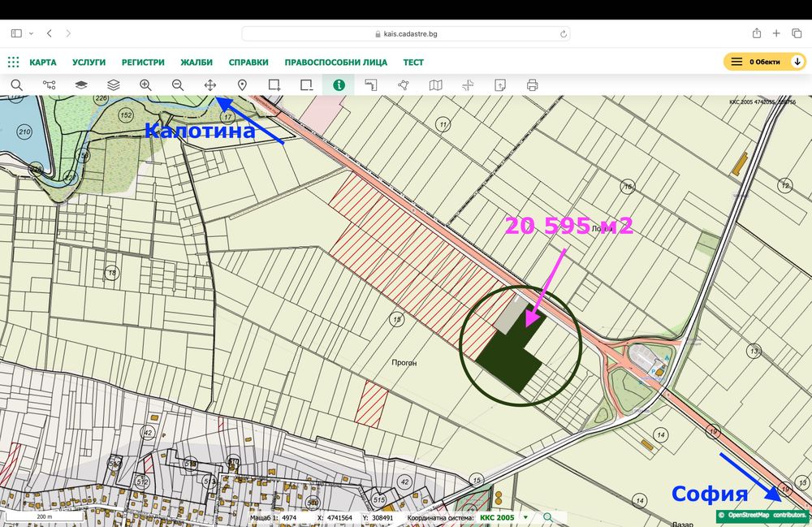Toggle the green info identify tool

[x=339, y=85]
